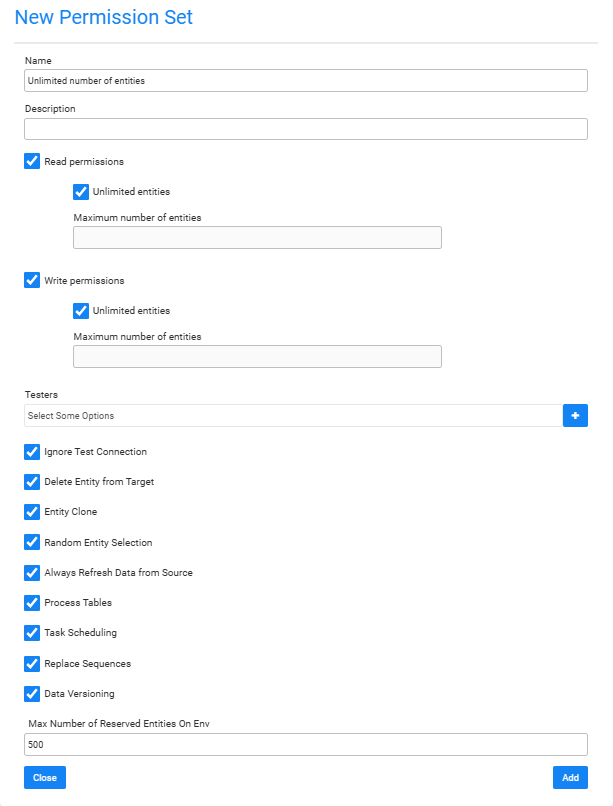The height and width of the screenshot is (806, 613).
Task: Disable the Process Tables permission
Action: click(x=31, y=602)
